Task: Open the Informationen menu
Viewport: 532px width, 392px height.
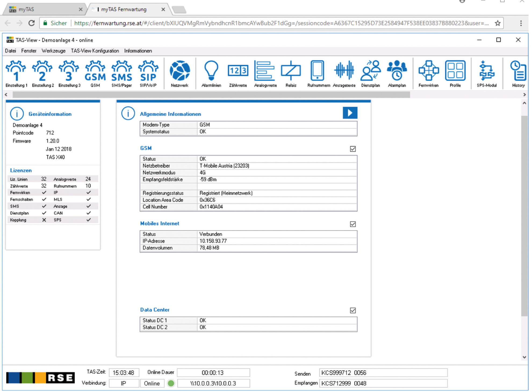Action: pos(138,51)
